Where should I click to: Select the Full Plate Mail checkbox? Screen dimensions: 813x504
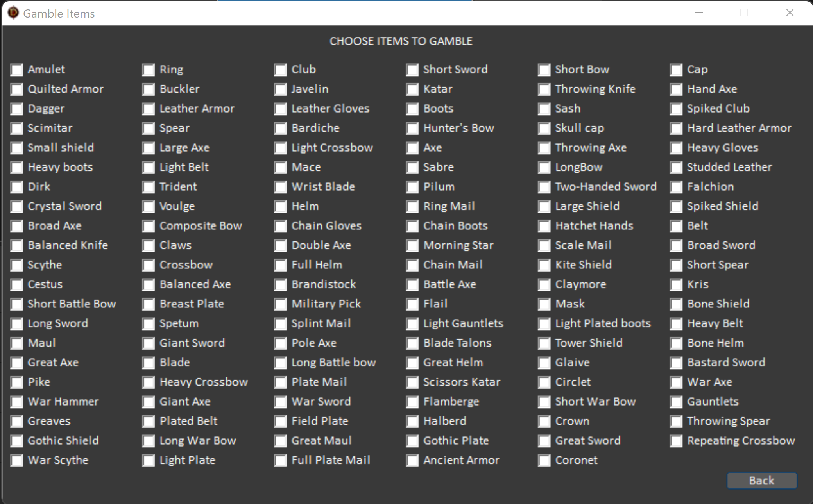[x=280, y=461]
